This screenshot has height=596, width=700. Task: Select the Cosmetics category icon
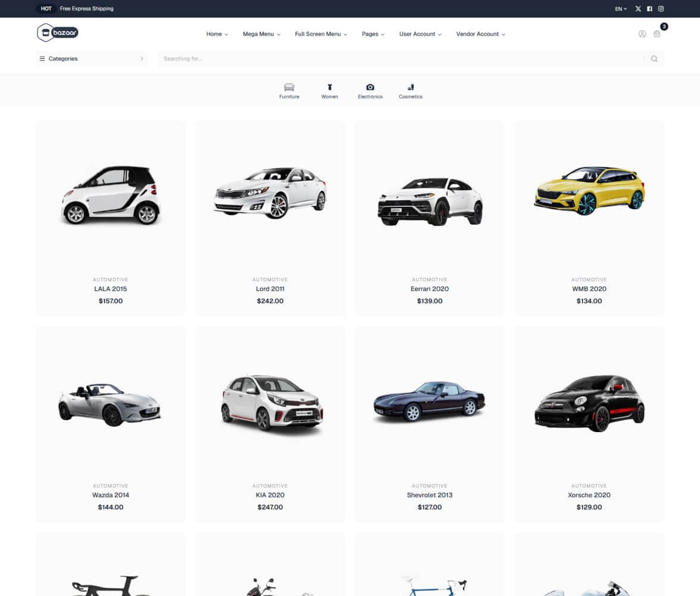pos(410,91)
